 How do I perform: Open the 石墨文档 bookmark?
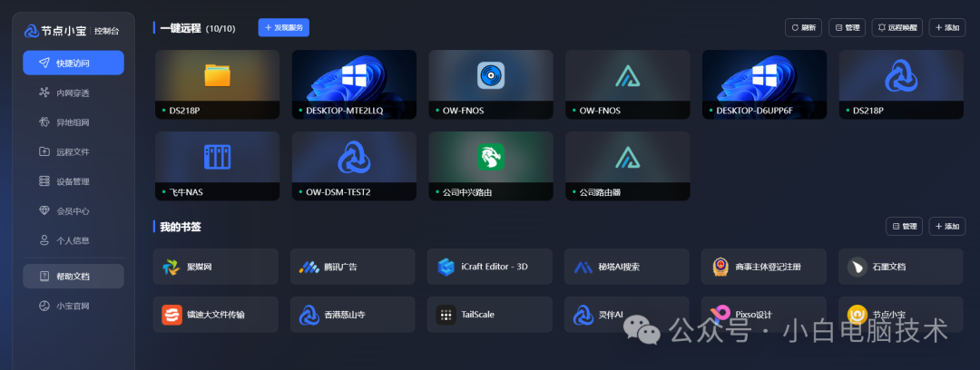901,267
